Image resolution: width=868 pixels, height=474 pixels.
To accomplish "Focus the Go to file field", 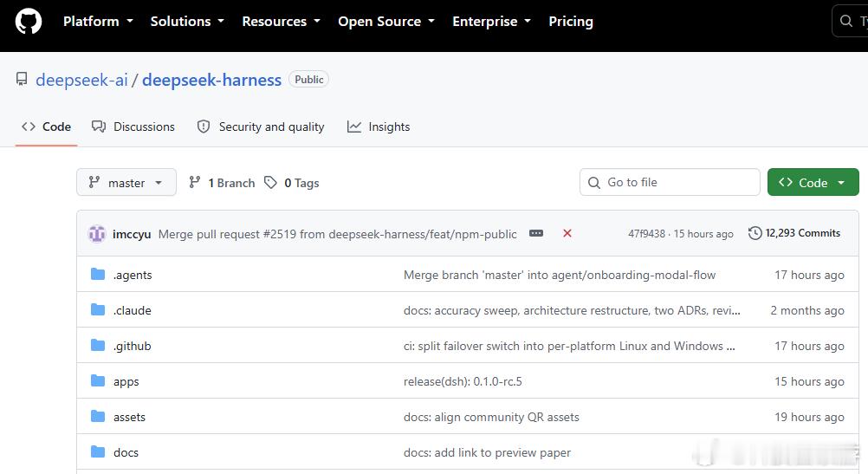I will [x=670, y=182].
